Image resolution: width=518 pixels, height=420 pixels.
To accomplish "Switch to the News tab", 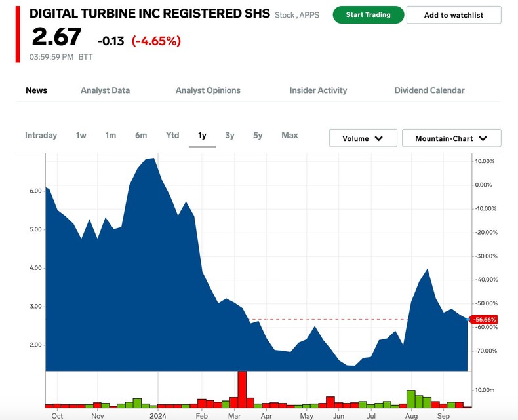I will point(36,90).
